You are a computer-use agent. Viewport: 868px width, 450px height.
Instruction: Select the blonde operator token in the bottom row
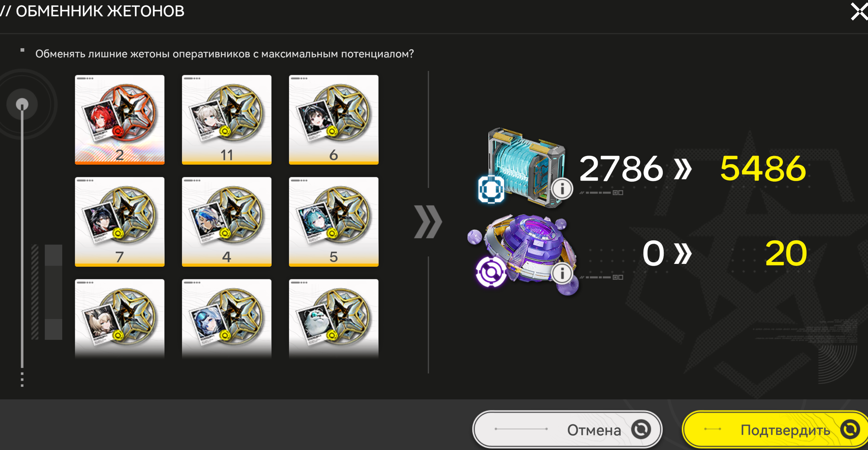(119, 319)
